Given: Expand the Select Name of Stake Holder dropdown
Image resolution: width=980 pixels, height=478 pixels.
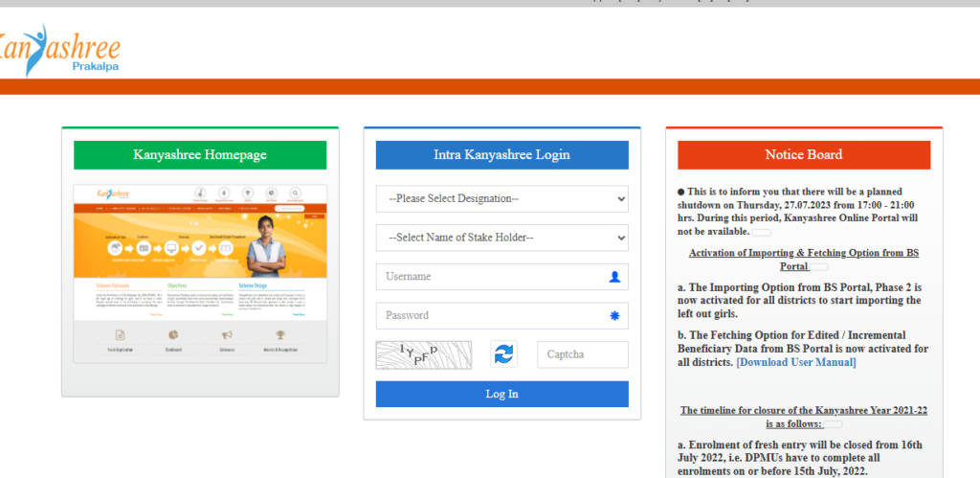Looking at the screenshot, I should (x=501, y=238).
